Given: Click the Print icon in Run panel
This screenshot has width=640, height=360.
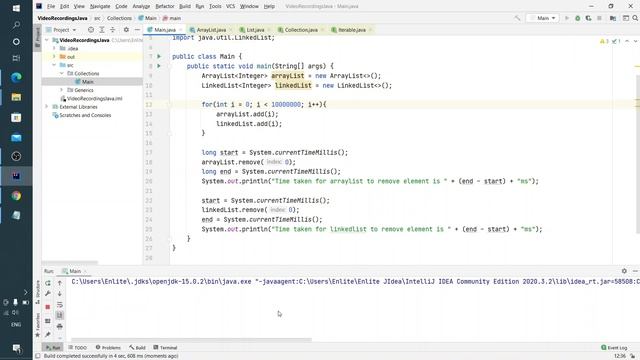Looking at the screenshot, I should (x=60, y=327).
